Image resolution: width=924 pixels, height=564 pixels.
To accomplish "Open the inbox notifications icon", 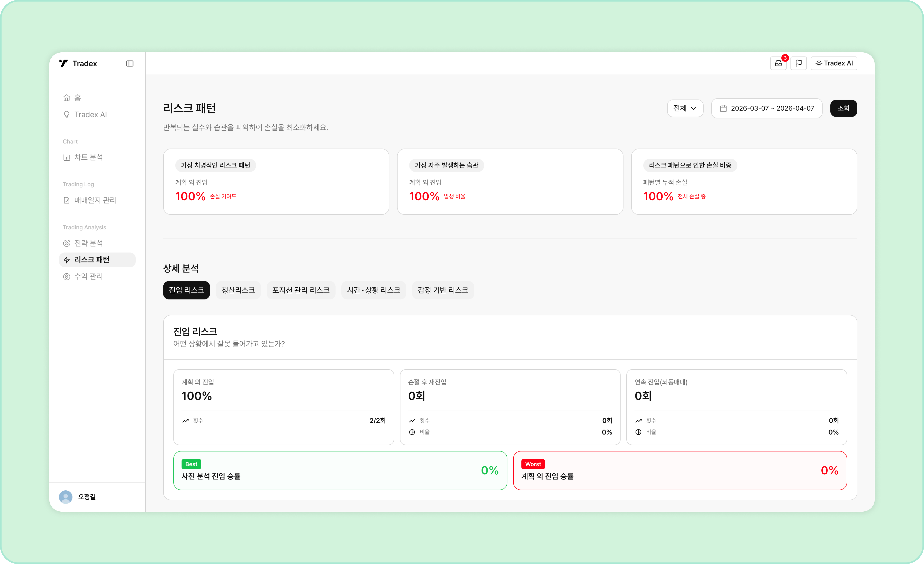I will pyautogui.click(x=778, y=63).
